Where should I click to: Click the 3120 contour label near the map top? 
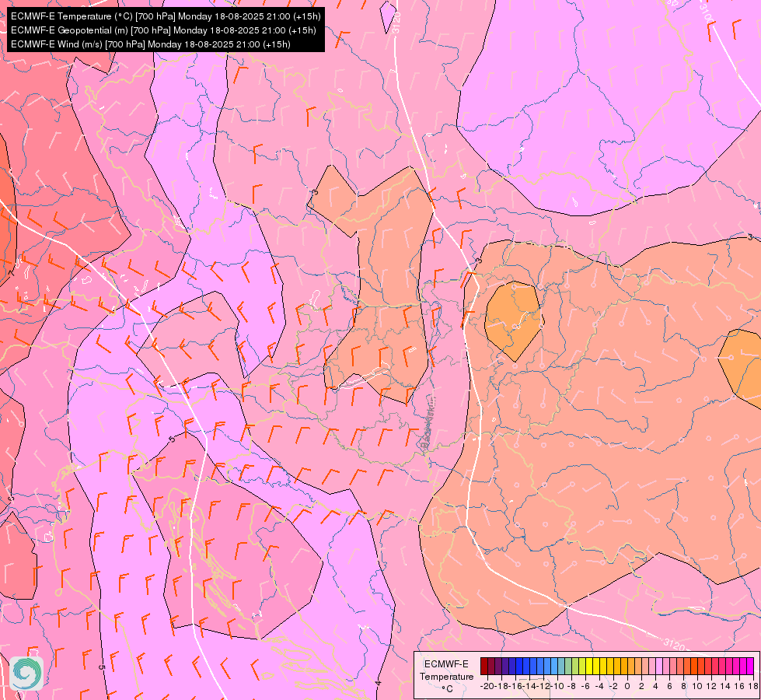396,23
